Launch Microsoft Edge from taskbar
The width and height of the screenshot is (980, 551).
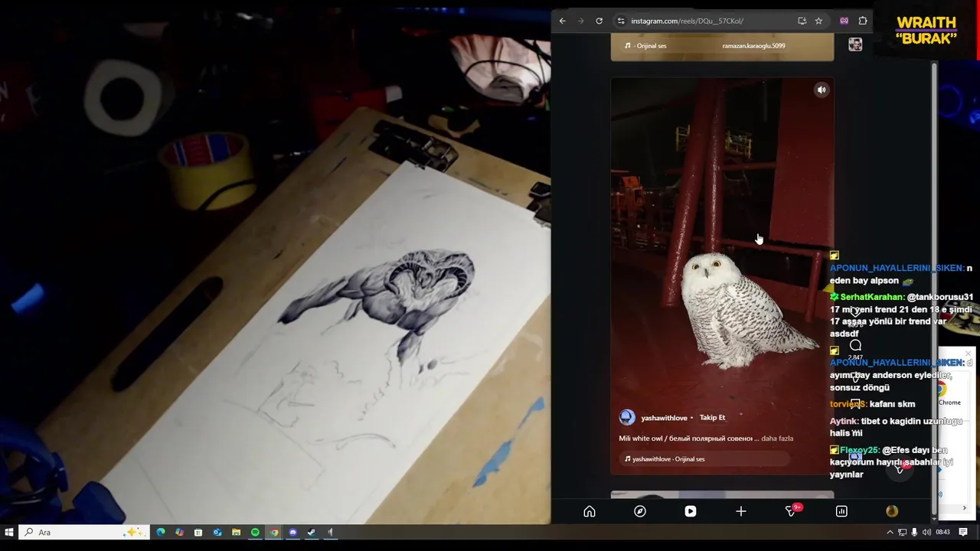tap(161, 532)
